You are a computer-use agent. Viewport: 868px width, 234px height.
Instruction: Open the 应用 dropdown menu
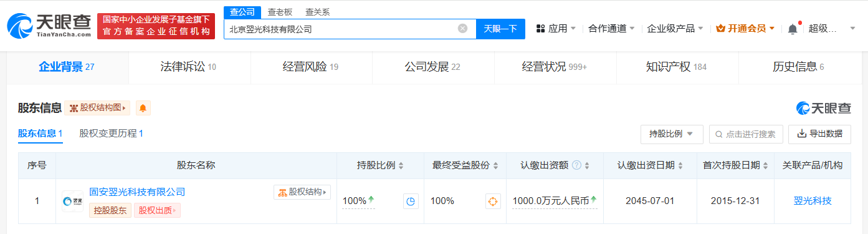pyautogui.click(x=556, y=29)
